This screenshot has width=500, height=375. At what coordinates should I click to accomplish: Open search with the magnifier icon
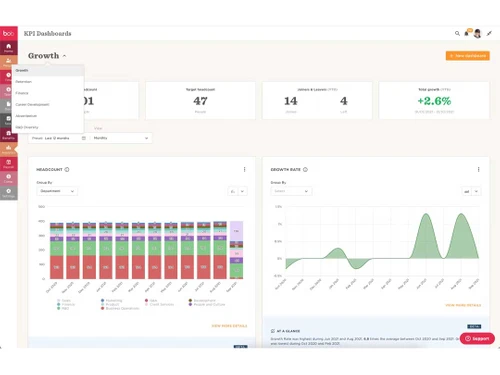[457, 33]
